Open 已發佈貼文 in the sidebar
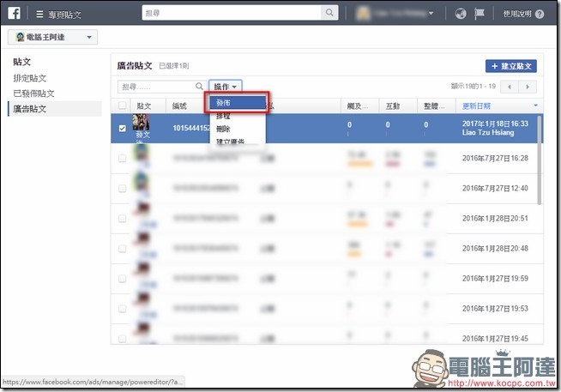561x392 pixels. (33, 93)
